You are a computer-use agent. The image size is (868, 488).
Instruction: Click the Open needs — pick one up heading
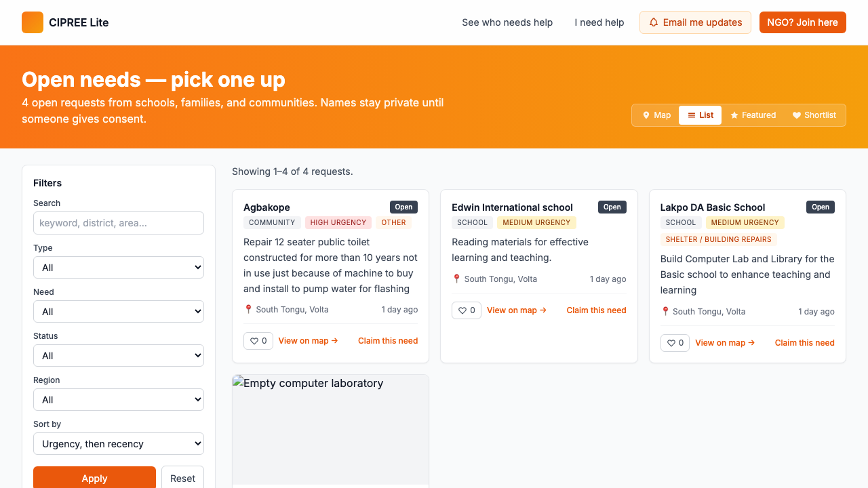coord(153,80)
